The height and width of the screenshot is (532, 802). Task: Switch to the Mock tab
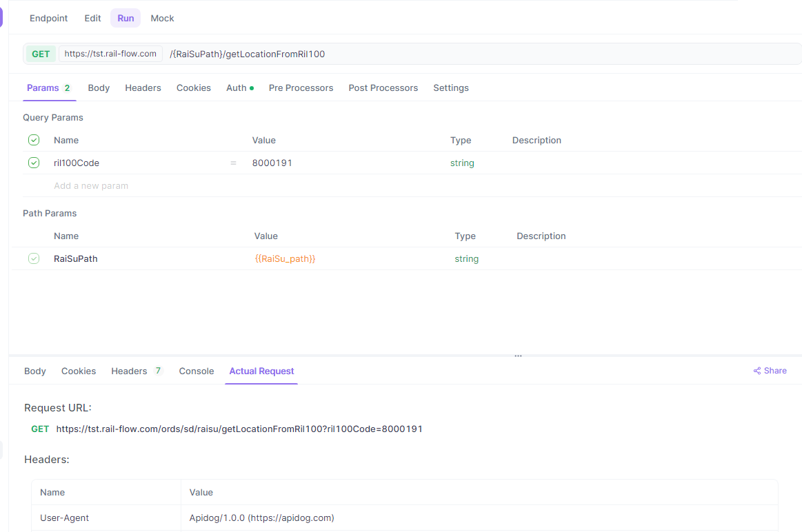(162, 19)
